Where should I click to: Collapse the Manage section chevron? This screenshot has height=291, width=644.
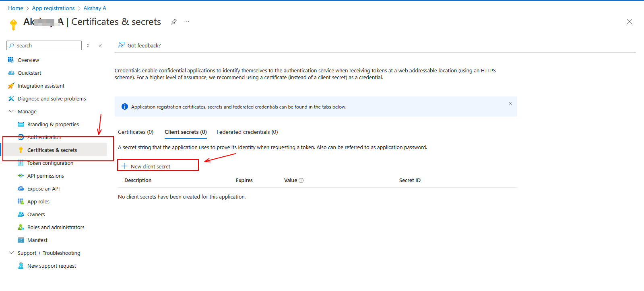tap(11, 111)
